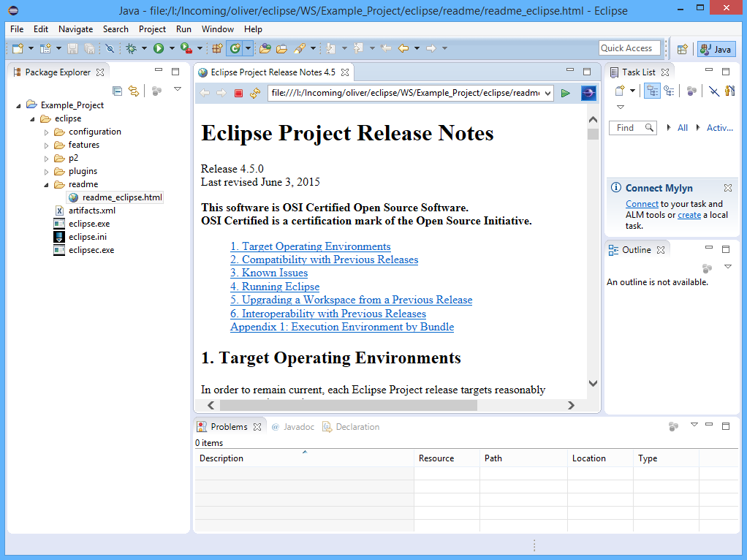
Task: Click the Quick Access field
Action: point(629,48)
